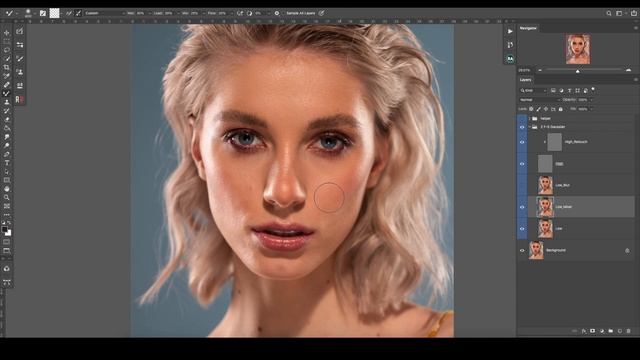Click the Navigator preview thumbnail
This screenshot has height=360, width=640.
(x=578, y=49)
